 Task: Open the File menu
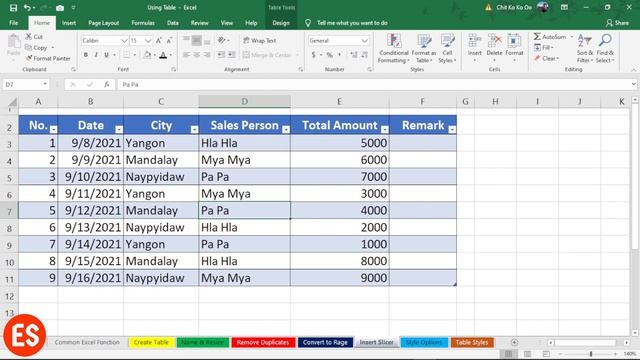(x=13, y=23)
